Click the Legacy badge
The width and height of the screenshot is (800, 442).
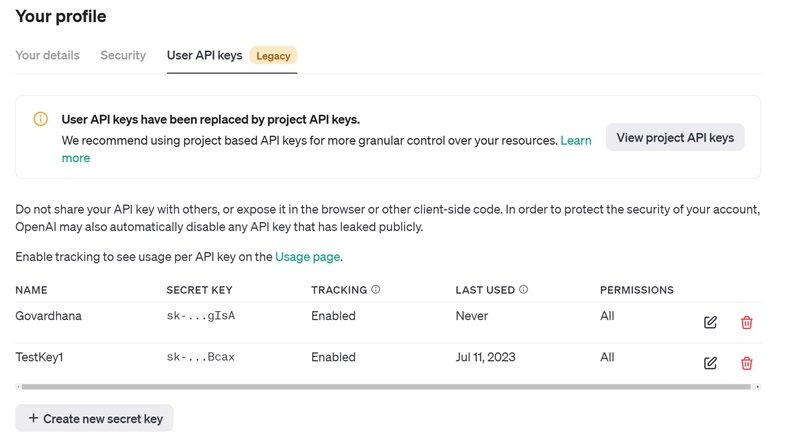(x=273, y=56)
